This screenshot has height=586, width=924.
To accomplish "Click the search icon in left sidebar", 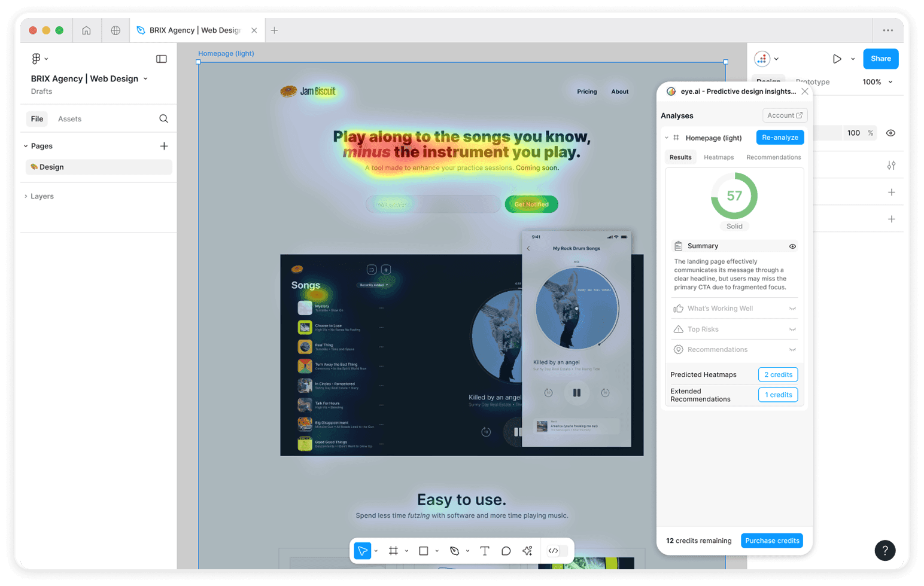I will coord(163,118).
